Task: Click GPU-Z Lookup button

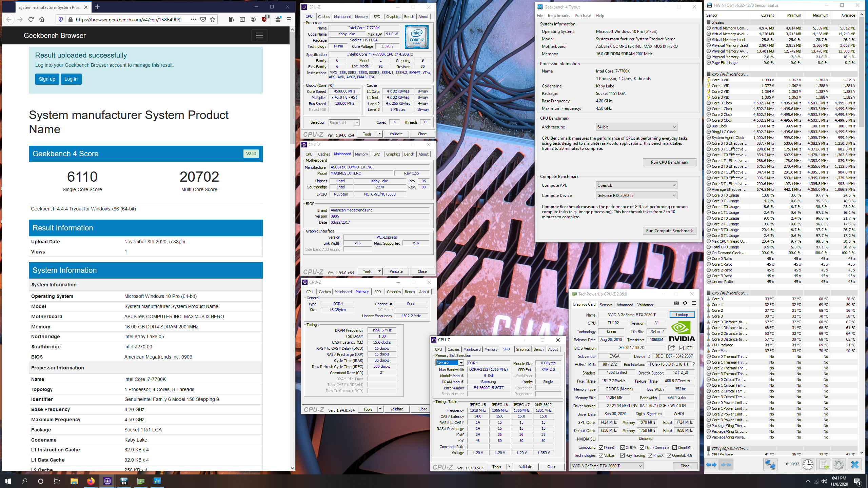Action: click(x=682, y=315)
